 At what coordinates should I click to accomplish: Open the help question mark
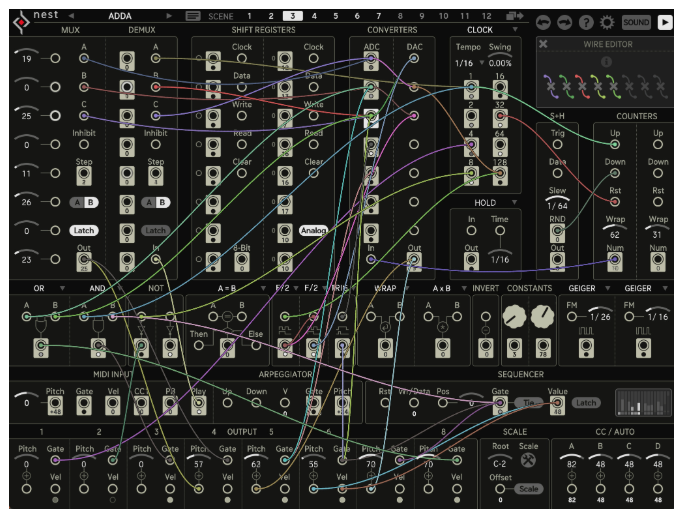click(586, 22)
